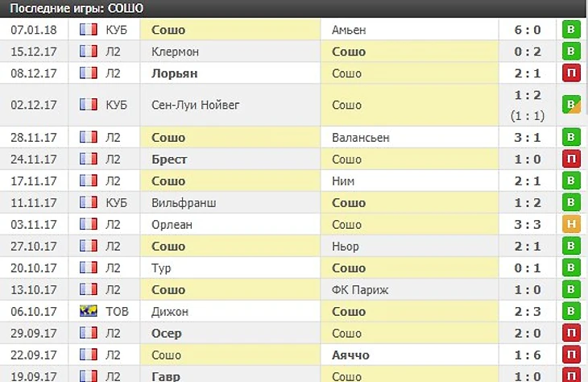The image size is (588, 382).
Task: Click the green win badge for Сошо–Амьен 6:0
Action: (571, 30)
